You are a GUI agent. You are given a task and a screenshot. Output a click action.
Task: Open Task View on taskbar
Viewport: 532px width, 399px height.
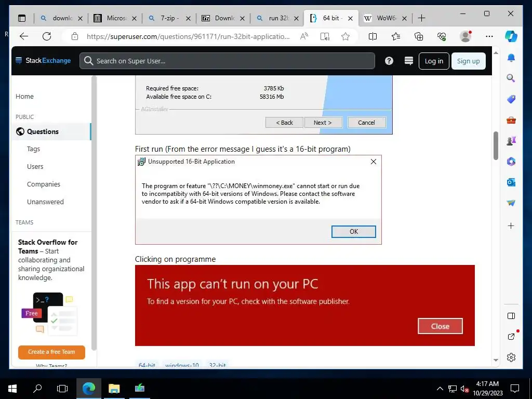[62, 388]
